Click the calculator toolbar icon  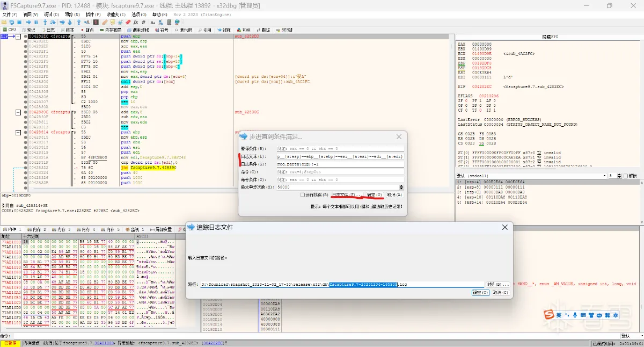tap(170, 23)
